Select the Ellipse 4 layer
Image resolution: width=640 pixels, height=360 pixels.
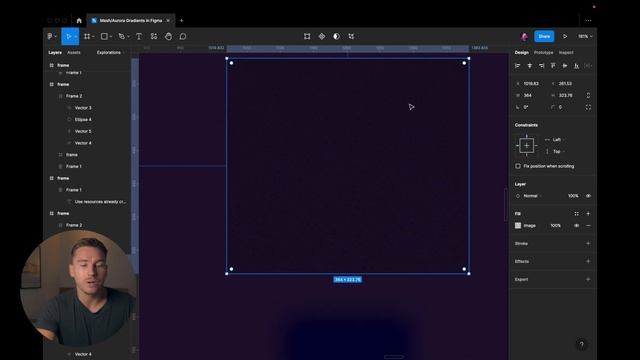tap(83, 120)
